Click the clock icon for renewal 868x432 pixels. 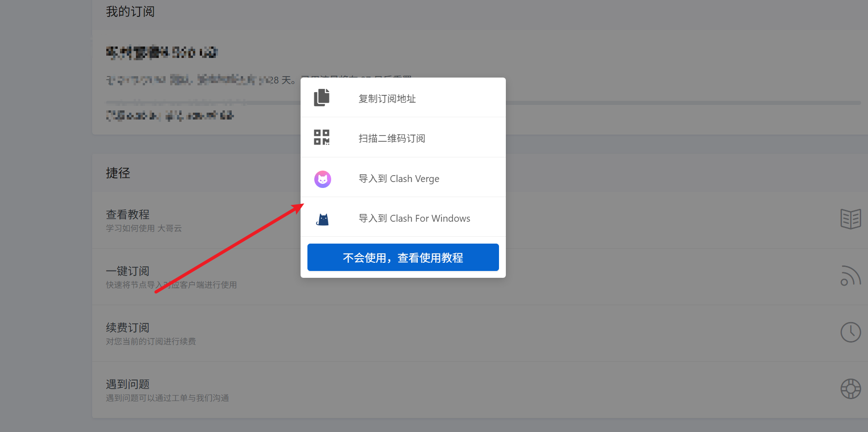tap(851, 332)
